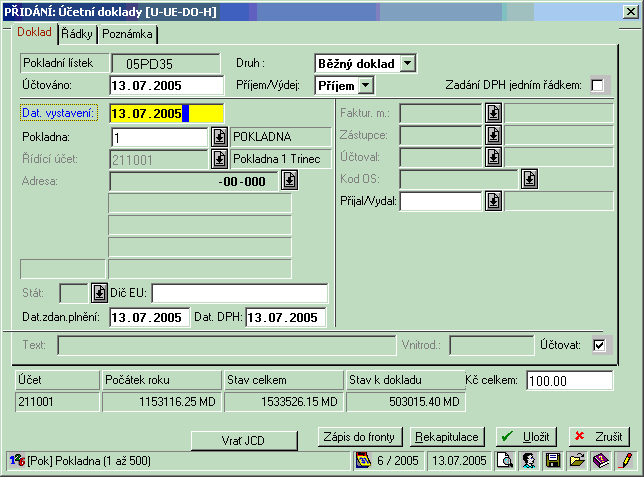Switch to the Řádky tab

pyautogui.click(x=76, y=33)
